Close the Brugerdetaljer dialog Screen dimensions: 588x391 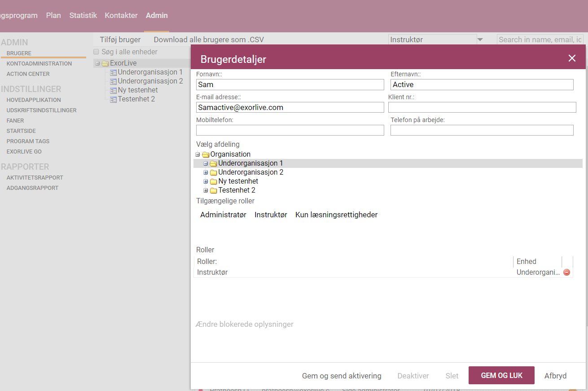click(572, 58)
